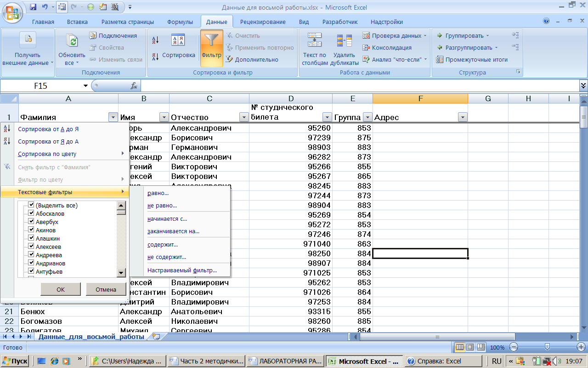Confirm filter with OK button
This screenshot has height=368, width=588.
click(x=61, y=289)
